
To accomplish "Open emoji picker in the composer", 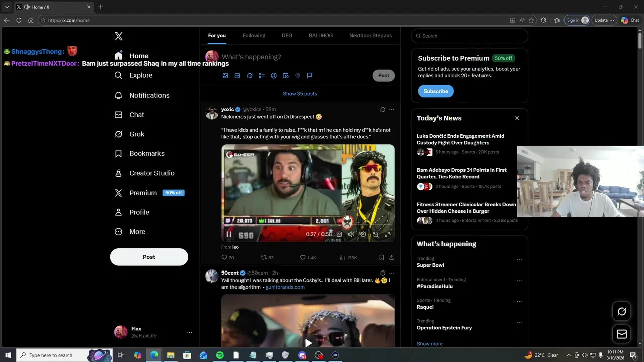I will (x=274, y=76).
